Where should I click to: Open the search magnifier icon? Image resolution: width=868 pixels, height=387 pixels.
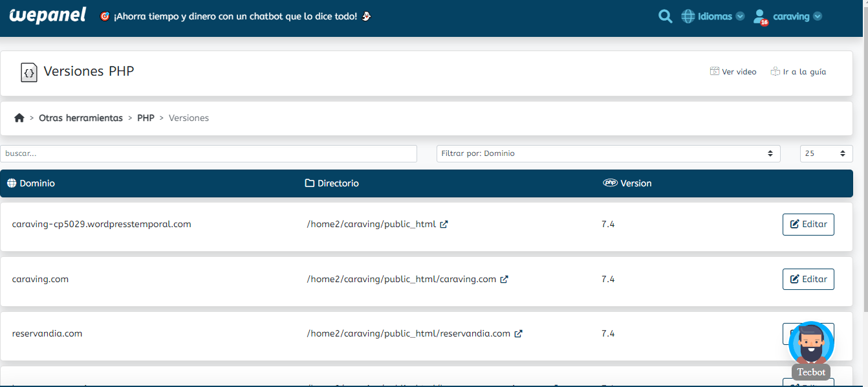pos(665,16)
